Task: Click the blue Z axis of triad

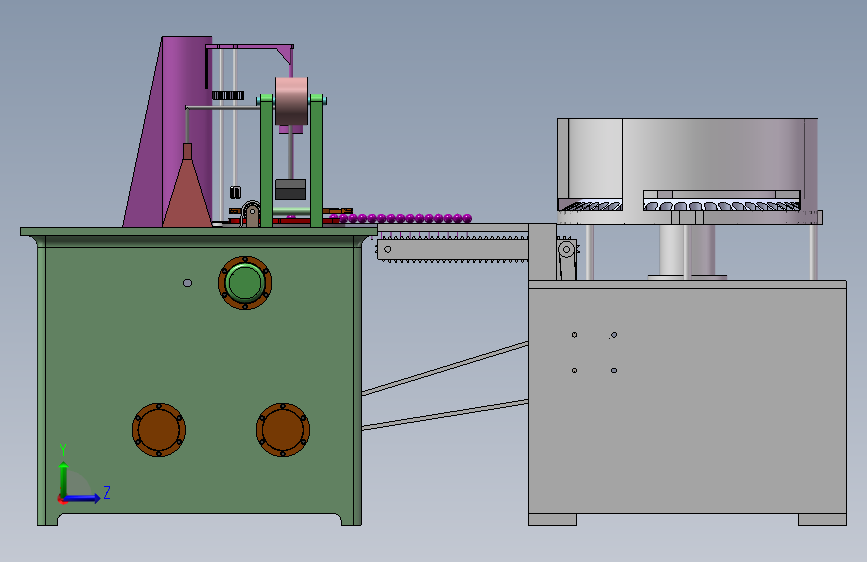Action: (82, 498)
